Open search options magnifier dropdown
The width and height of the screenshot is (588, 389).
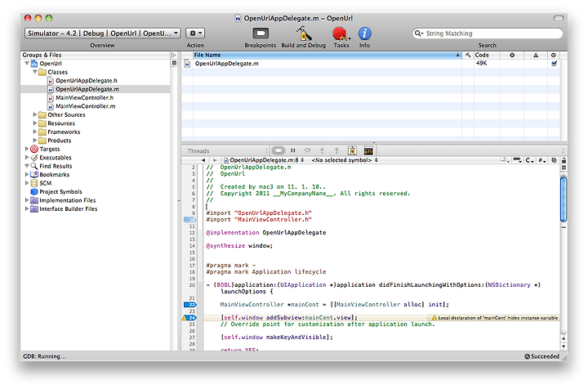tap(418, 34)
